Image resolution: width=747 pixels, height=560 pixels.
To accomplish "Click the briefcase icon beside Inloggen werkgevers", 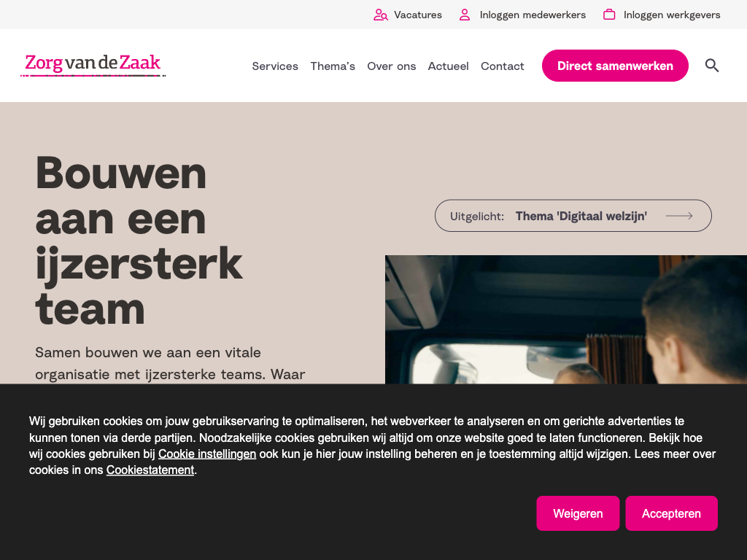I will click(x=609, y=15).
